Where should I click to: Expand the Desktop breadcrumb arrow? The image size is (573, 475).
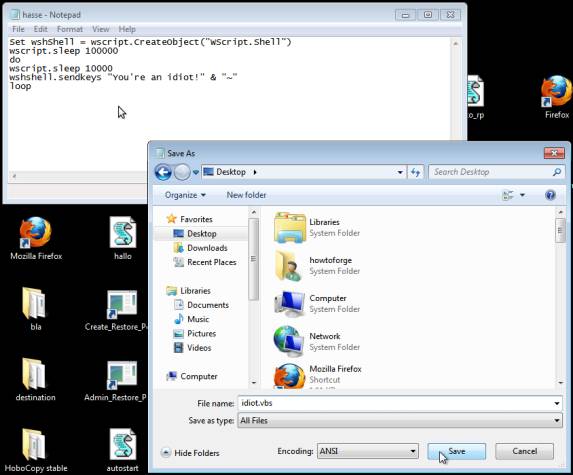[255, 172]
